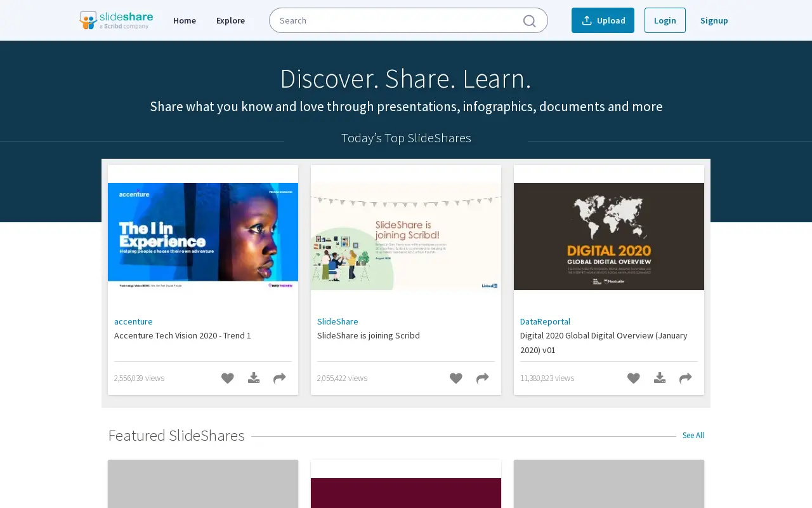This screenshot has width=812, height=508.
Task: Click the 11,380,823 views text
Action: click(547, 378)
